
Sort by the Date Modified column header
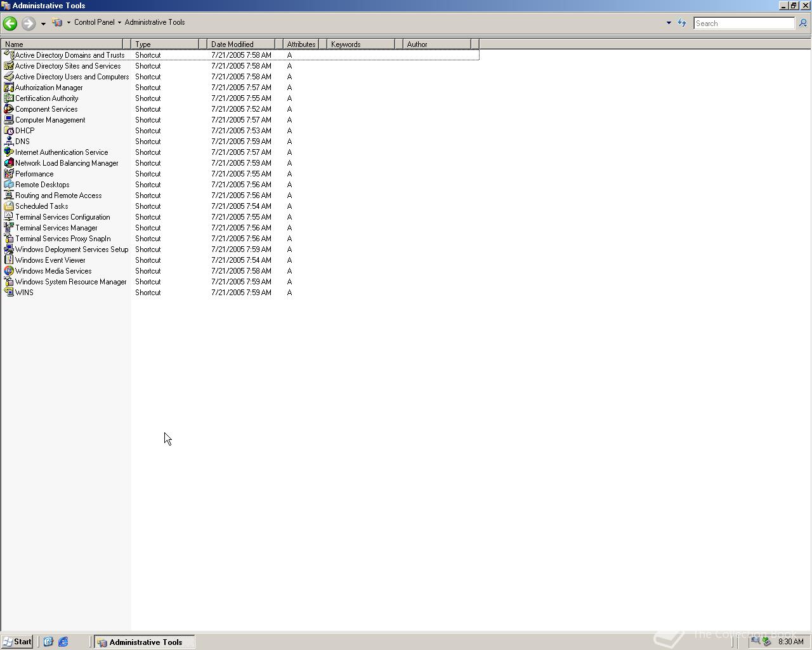241,44
